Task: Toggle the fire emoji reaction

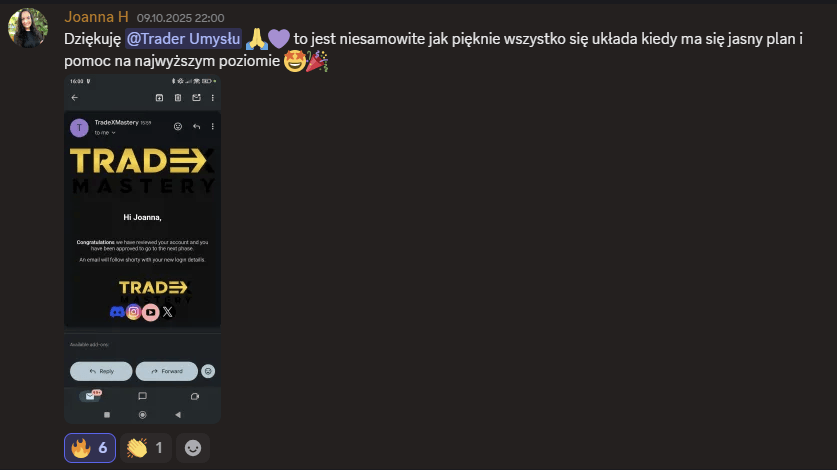Action: (90, 448)
